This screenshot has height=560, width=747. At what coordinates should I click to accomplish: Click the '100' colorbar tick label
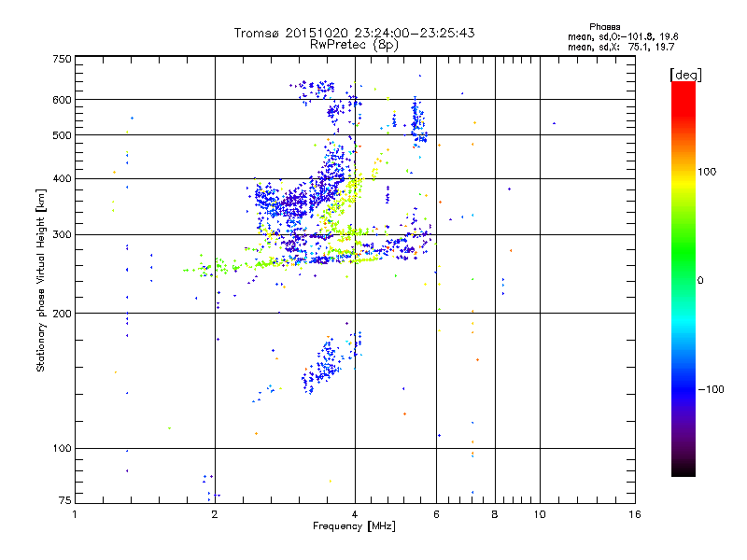(x=707, y=172)
